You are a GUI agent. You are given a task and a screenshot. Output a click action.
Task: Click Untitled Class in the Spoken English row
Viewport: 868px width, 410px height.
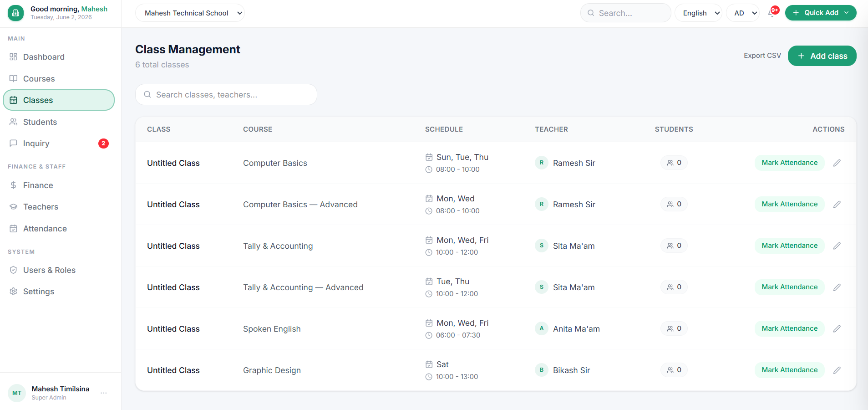click(x=173, y=329)
